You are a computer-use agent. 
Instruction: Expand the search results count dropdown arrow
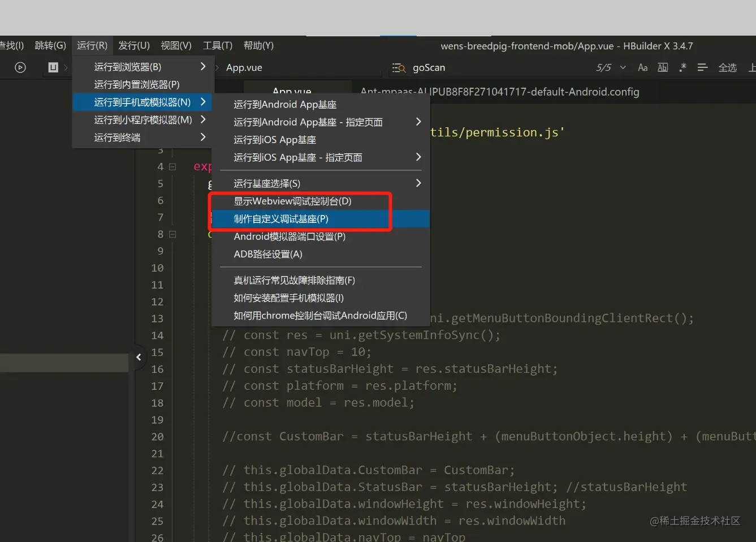(623, 67)
